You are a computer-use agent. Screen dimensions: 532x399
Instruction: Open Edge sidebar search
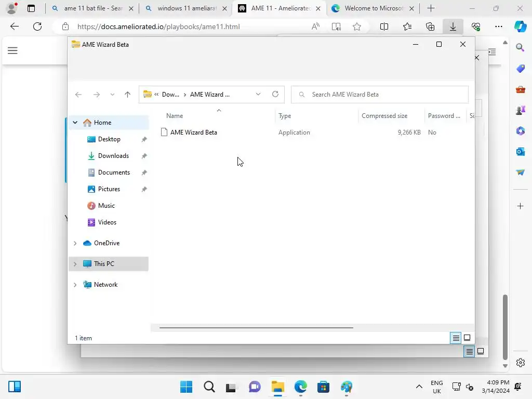pos(520,47)
